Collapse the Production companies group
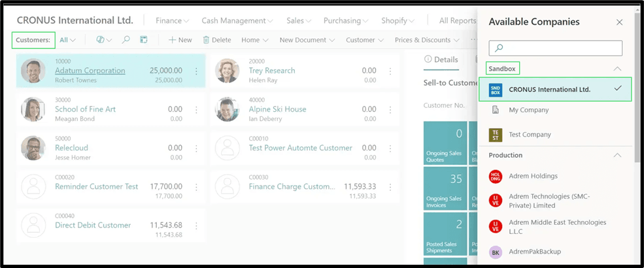 (x=617, y=156)
